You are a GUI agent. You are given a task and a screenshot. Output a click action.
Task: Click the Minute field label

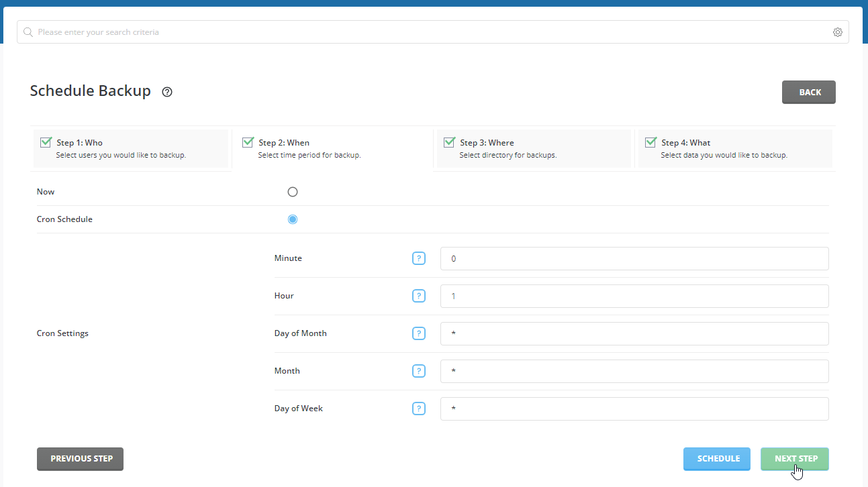(x=288, y=258)
